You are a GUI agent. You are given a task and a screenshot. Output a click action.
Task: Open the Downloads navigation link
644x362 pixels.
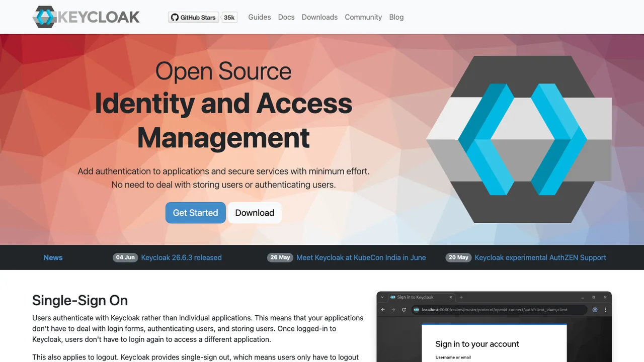tap(319, 17)
